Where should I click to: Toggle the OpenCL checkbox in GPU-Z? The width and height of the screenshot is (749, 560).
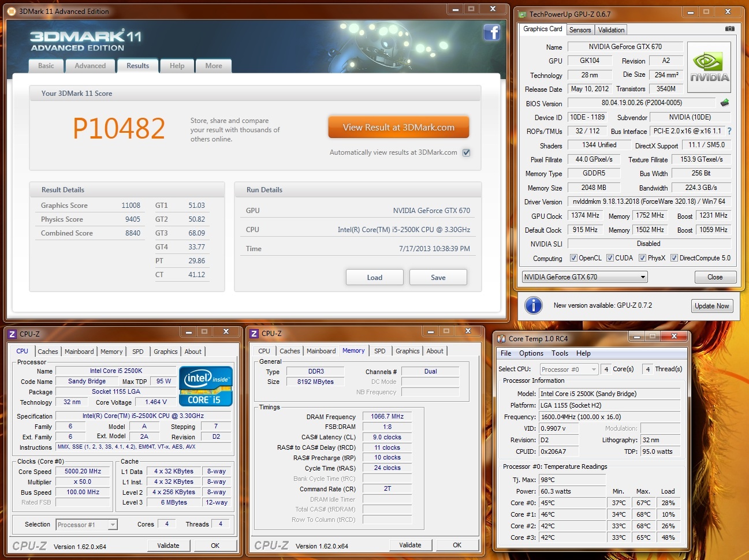coord(573,258)
